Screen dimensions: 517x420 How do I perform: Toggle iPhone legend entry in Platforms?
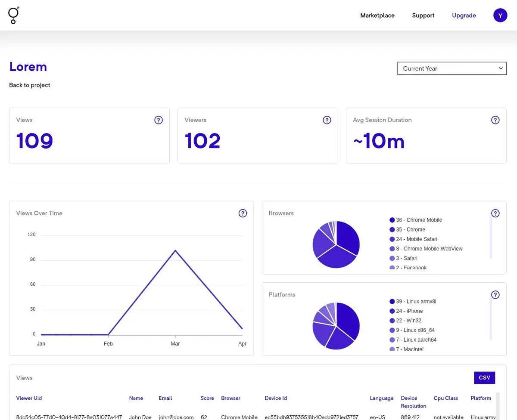pos(409,311)
